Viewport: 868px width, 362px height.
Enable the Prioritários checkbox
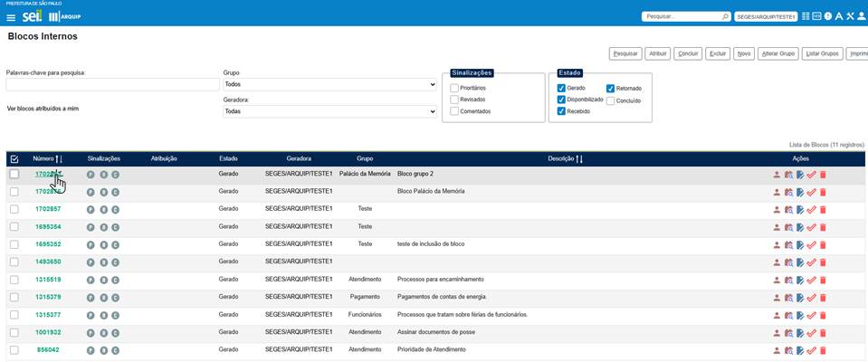455,88
